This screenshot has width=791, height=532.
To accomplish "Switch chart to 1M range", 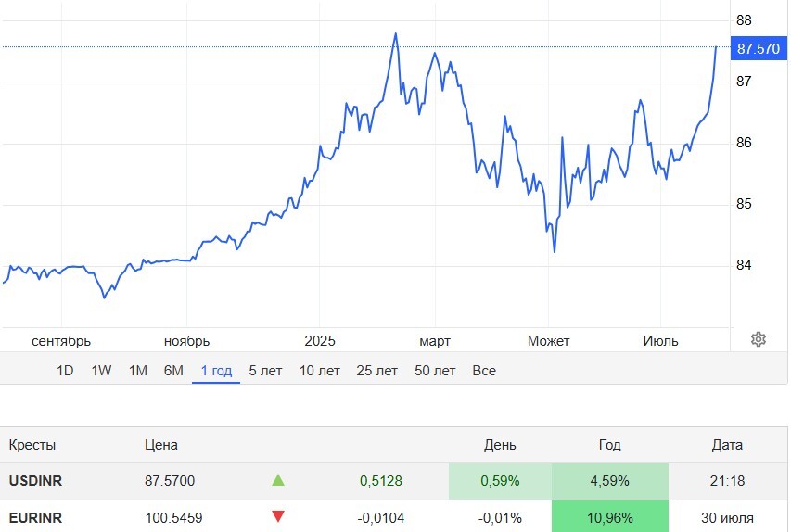I will (138, 371).
